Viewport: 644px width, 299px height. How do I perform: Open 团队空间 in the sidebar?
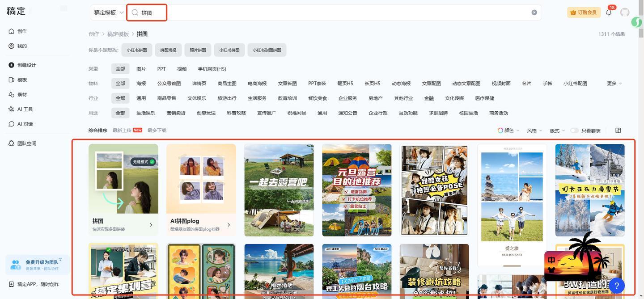(x=26, y=143)
